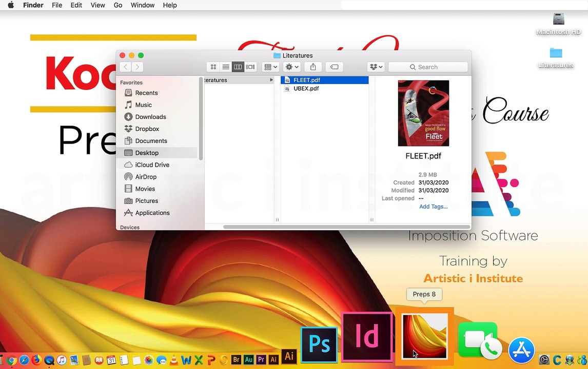This screenshot has height=369, width=588.
Task: Click the Add Tags… link
Action: (433, 207)
